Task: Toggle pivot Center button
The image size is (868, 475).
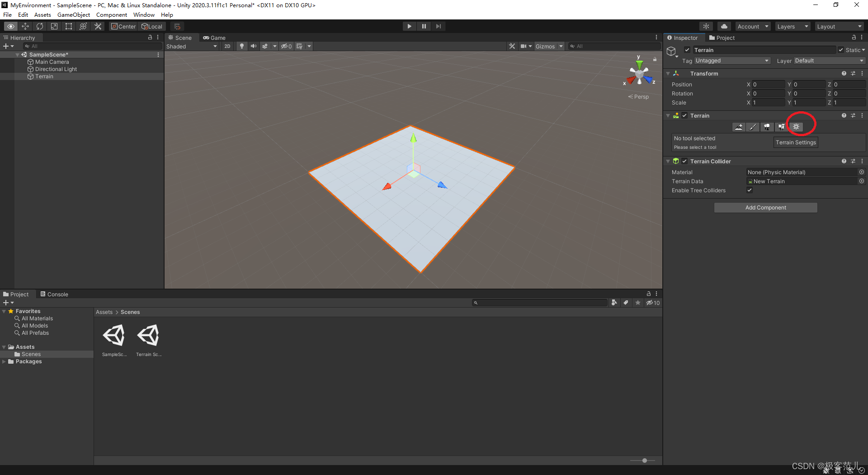Action: click(x=123, y=26)
